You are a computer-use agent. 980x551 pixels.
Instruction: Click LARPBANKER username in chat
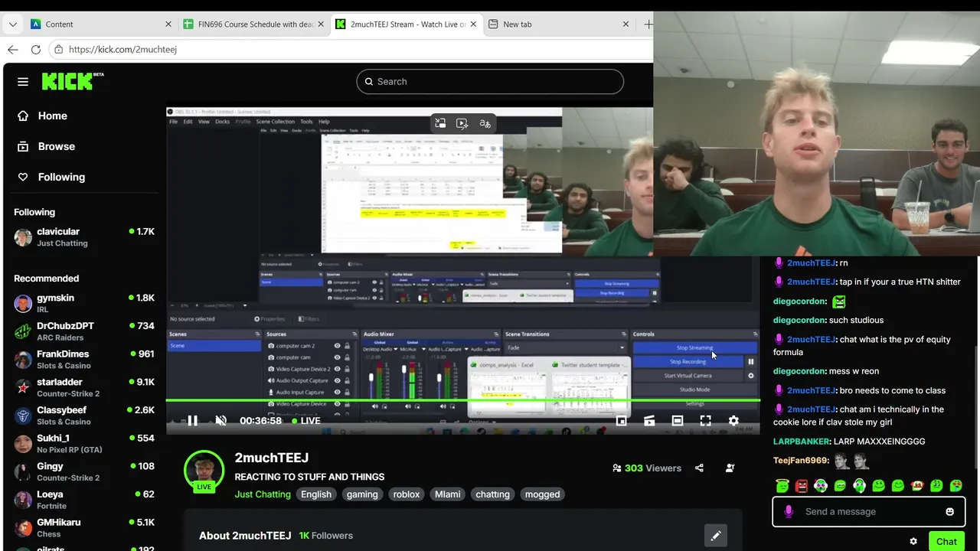[802, 442]
